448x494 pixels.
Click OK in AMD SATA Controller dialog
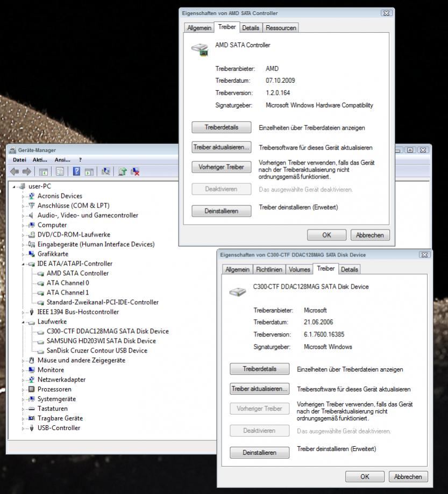[x=326, y=235]
